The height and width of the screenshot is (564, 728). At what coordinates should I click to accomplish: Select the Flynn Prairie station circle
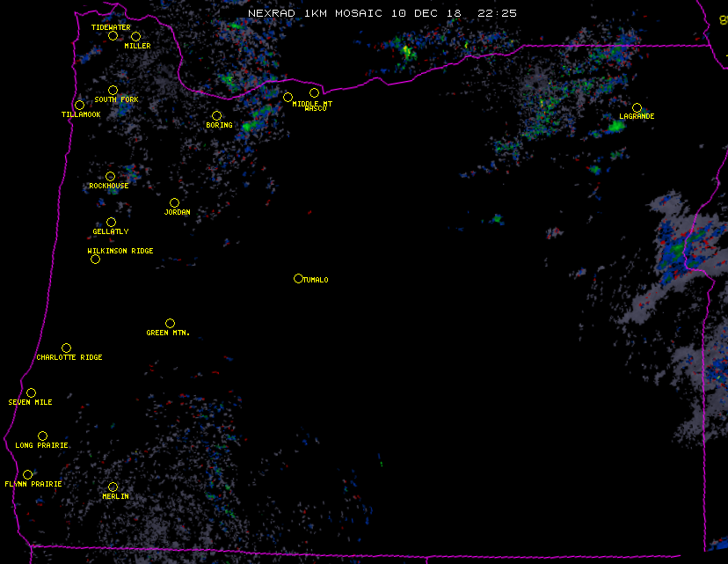[27, 474]
